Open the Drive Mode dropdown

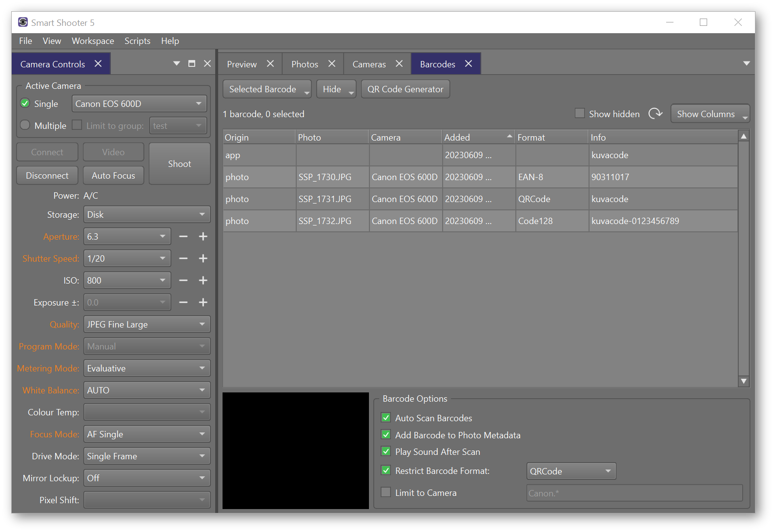tap(147, 456)
